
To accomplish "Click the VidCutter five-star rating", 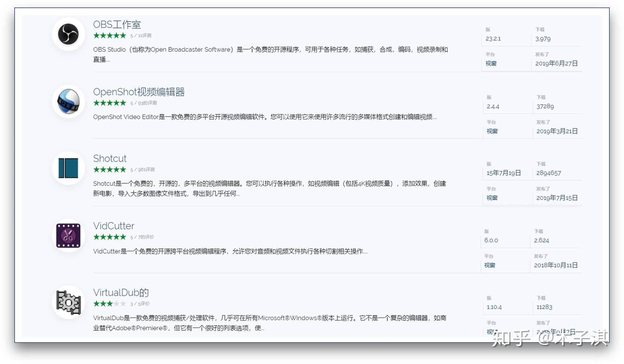I will [x=110, y=237].
